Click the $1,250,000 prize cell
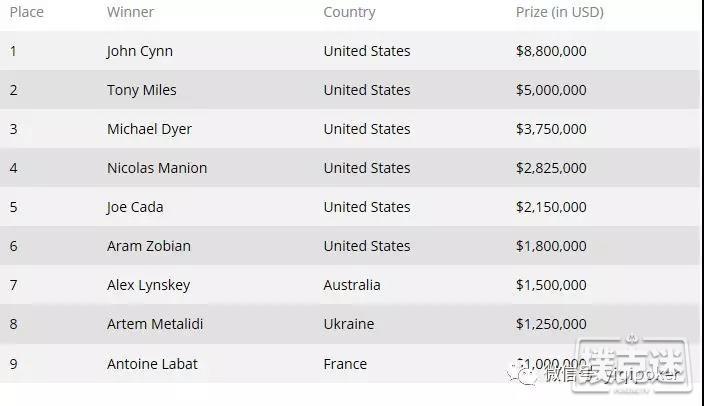Viewport: 704px width, 406px height. coord(551,324)
